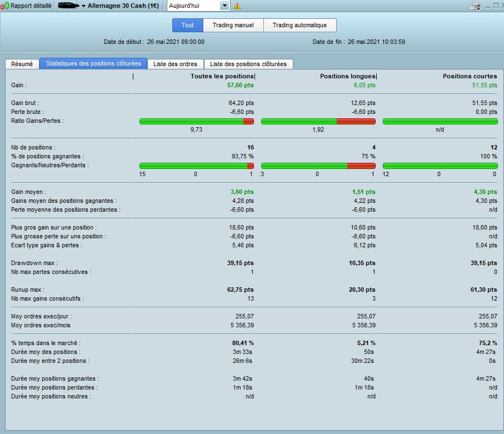Open the Aujourd'hui period dropdown
Image resolution: width=504 pixels, height=434 pixels.
coord(224,6)
